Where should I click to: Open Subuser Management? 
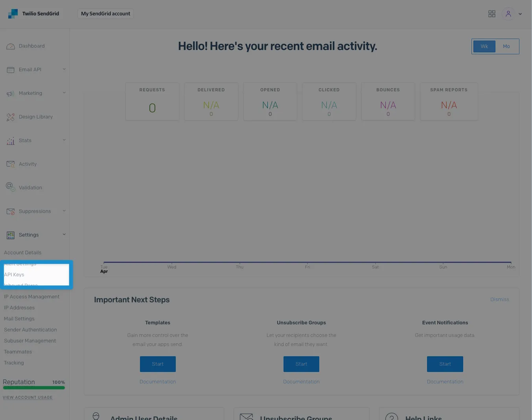(x=30, y=341)
